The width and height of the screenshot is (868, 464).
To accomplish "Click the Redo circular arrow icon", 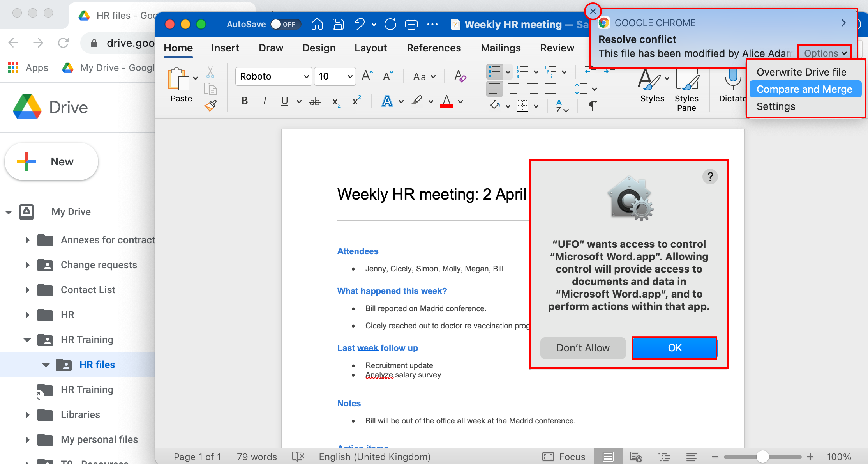I will [x=390, y=24].
